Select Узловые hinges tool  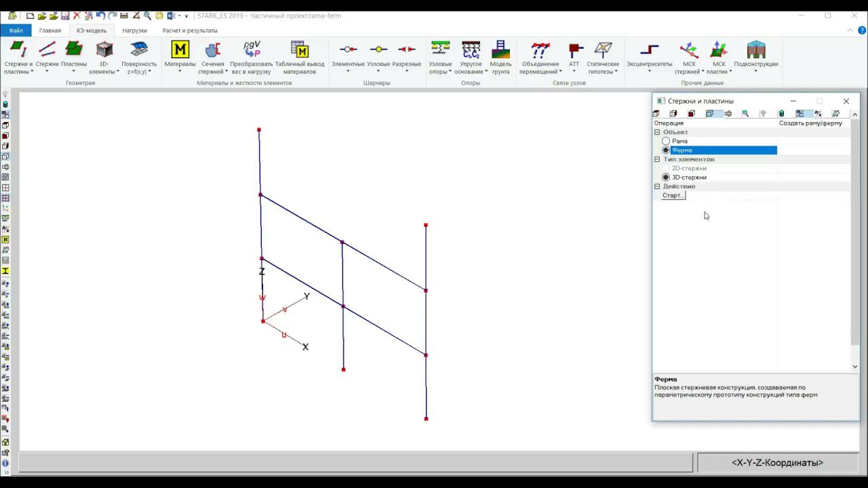click(378, 58)
